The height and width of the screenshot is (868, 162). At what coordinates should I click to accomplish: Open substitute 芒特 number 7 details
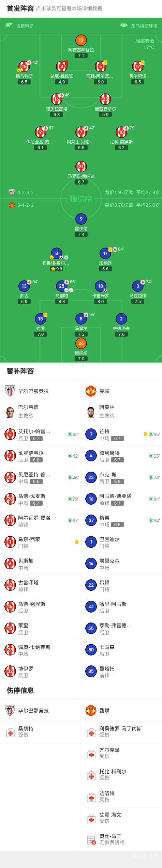[x=121, y=435]
